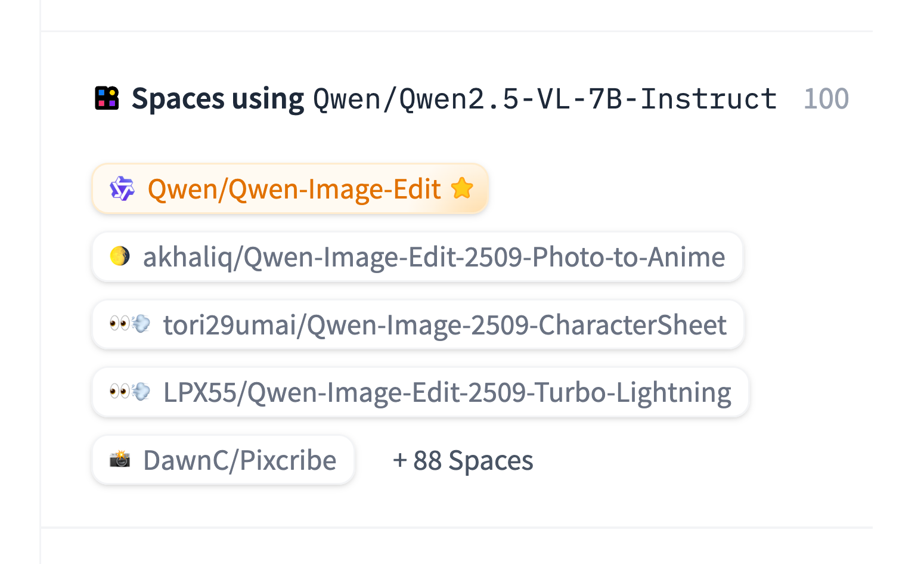This screenshot has width=924, height=564.
Task: Select the Qwen/Qwen2.5-VL-7B-Instruct model name
Action: pos(545,99)
